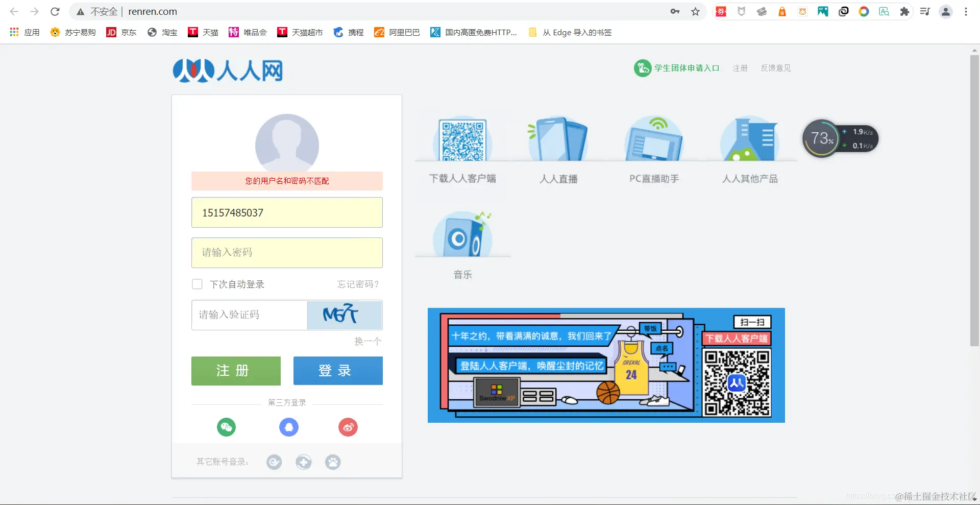The image size is (980, 505).
Task: Enable 下次自动登录 auto-login checkbox
Action: (x=197, y=284)
